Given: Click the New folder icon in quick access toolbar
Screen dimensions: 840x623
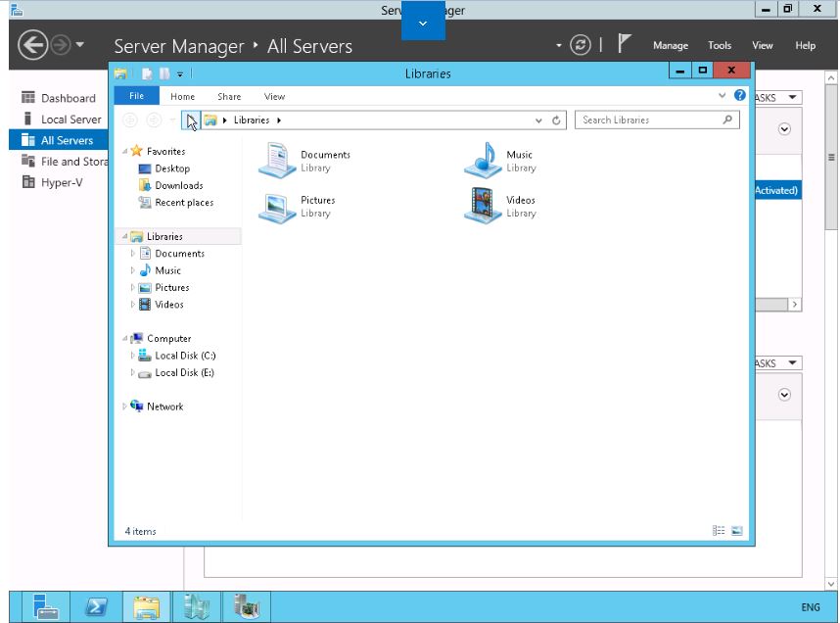Looking at the screenshot, I should pyautogui.click(x=164, y=73).
